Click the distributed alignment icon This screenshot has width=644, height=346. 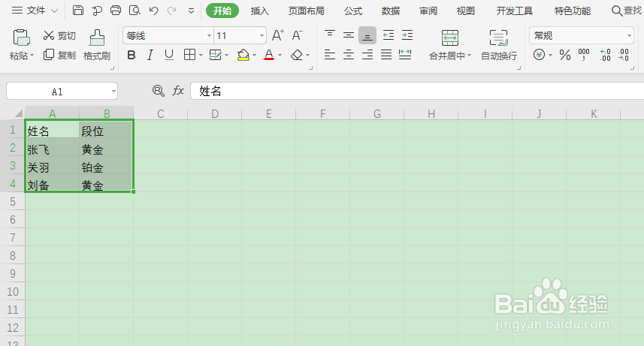pyautogui.click(x=405, y=54)
